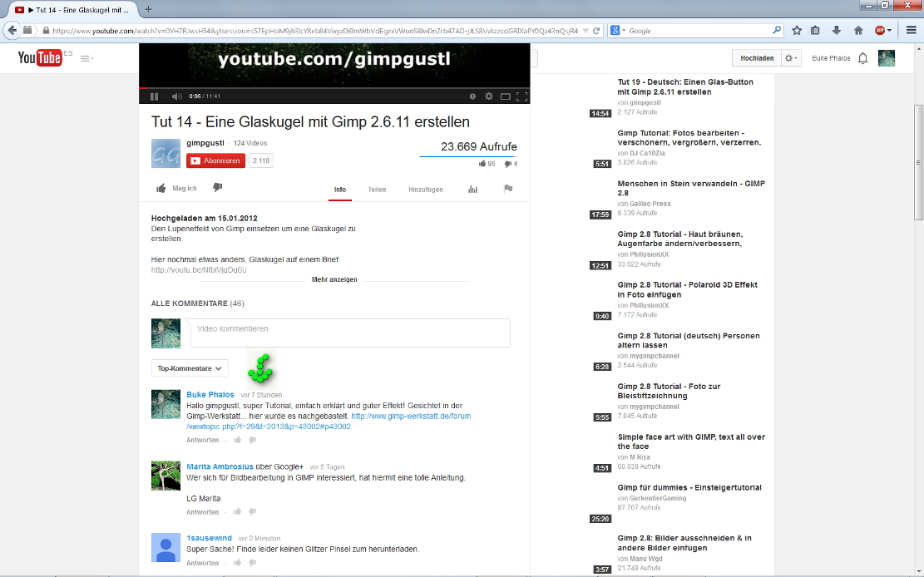Switch the player to theater mode

[505, 96]
